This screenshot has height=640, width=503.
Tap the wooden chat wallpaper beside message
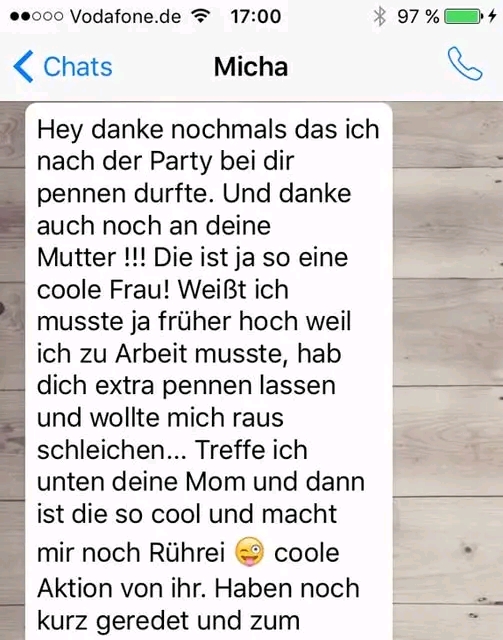point(447,367)
